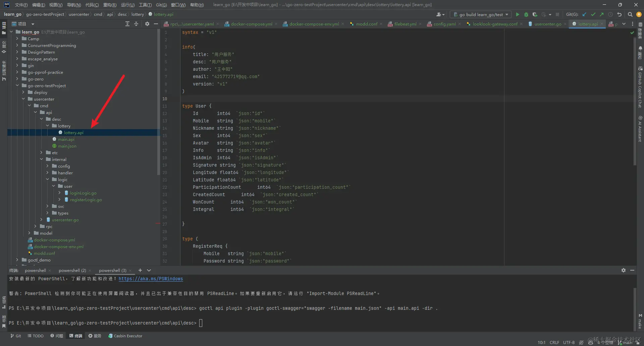Screen dimensions: 644x346
Task: Update project with blue Git arrow
Action: coord(584,14)
